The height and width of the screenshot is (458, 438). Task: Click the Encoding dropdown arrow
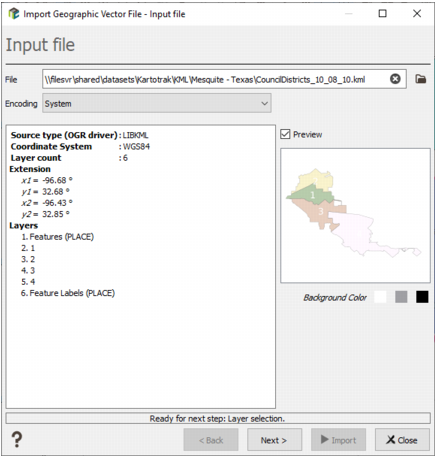[264, 103]
